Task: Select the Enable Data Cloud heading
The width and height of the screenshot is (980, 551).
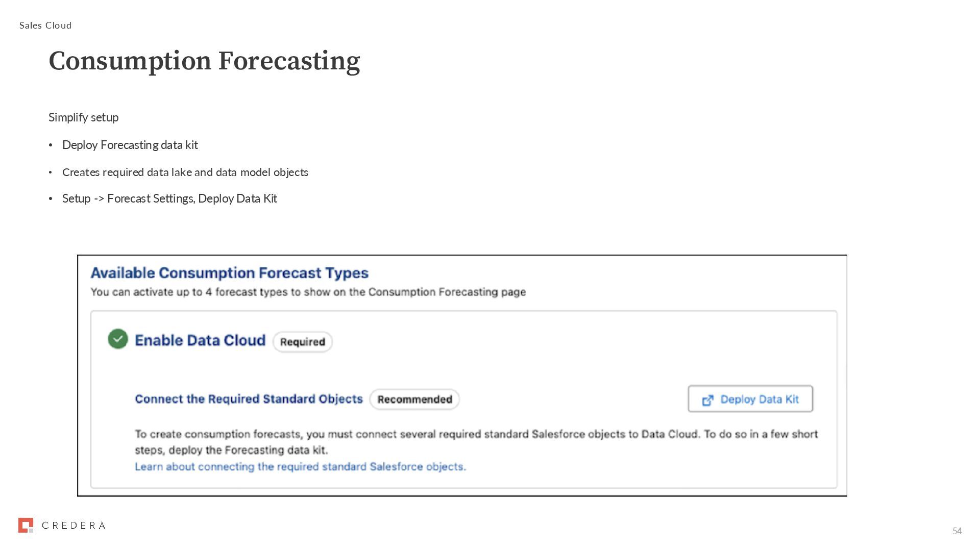Action: click(200, 340)
